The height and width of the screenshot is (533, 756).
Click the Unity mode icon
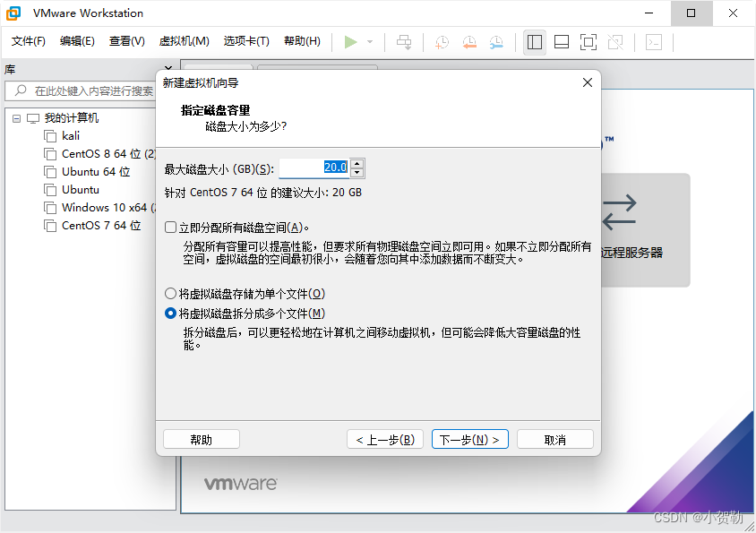click(615, 42)
